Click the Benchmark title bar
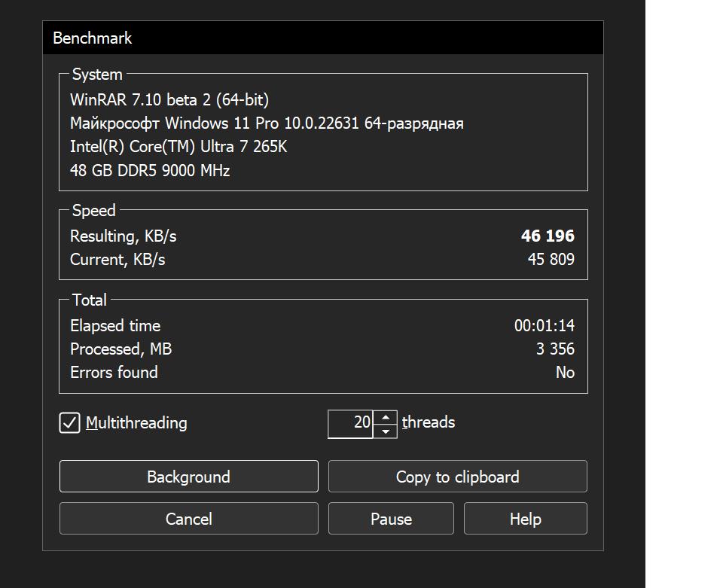 pyautogui.click(x=323, y=38)
